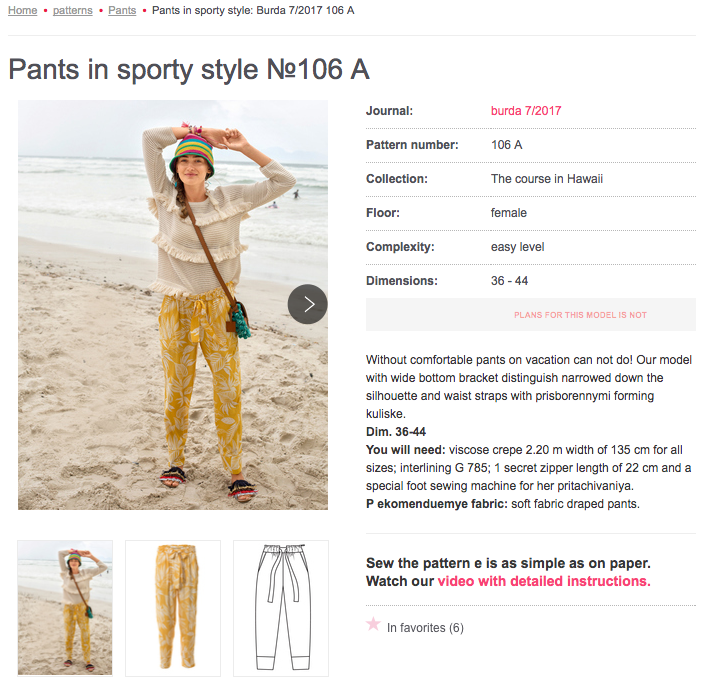Screen dimensions: 707x686
Task: Show the yellow pants product thumbnail
Action: (173, 607)
